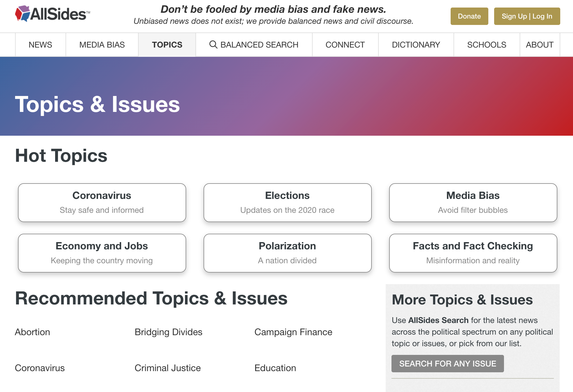573x392 pixels.
Task: Go to the Dictionary section
Action: click(416, 45)
